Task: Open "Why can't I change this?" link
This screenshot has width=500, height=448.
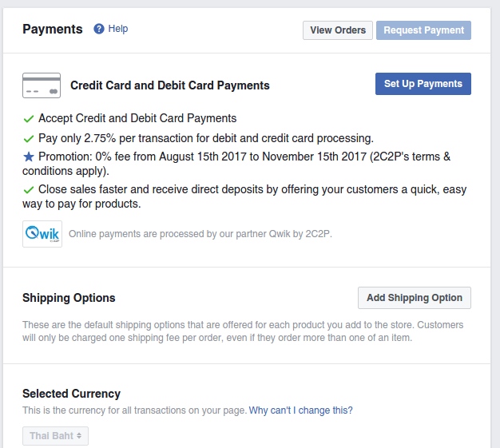Action: [x=300, y=410]
